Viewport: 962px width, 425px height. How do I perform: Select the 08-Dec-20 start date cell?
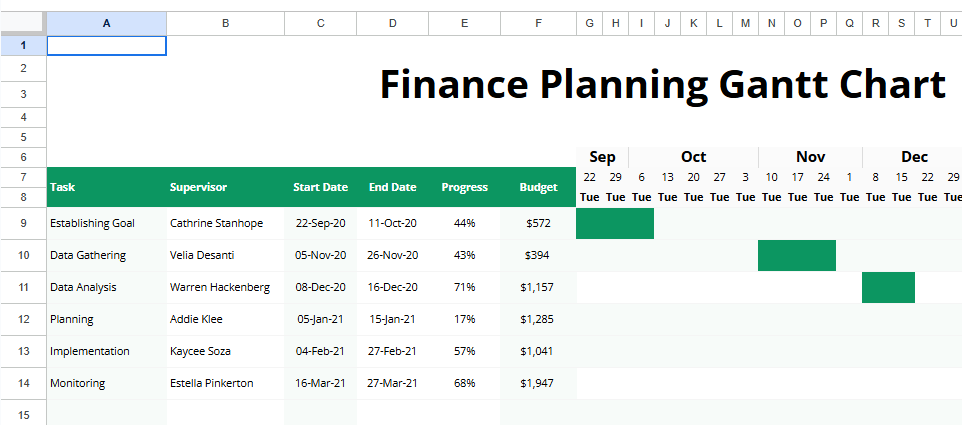coord(321,287)
